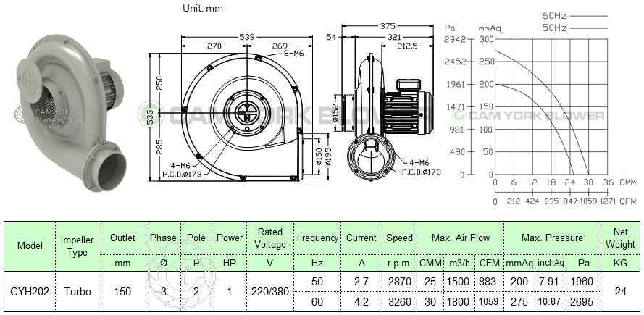Click the Max. Pressure column header
Viewport: 644px width, 315px height.
[x=552, y=238]
